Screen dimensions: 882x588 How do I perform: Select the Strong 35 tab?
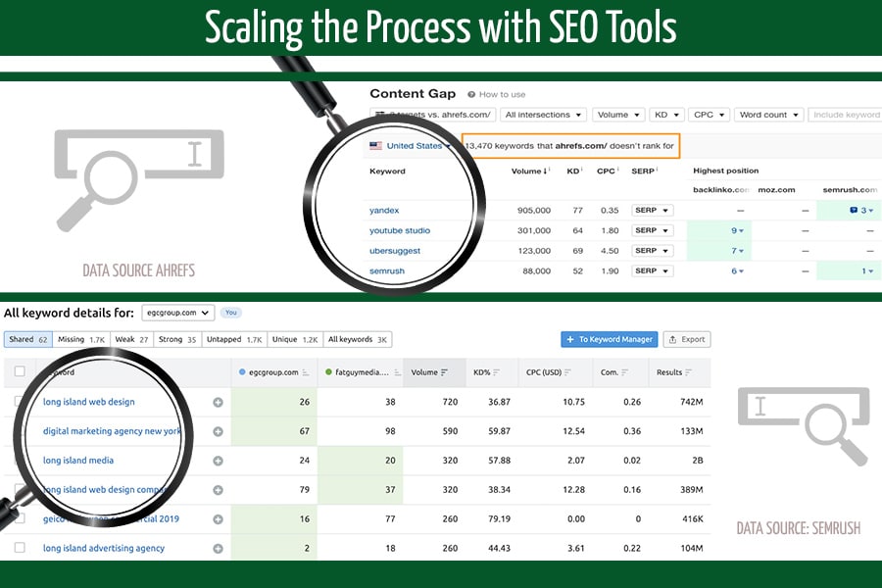pyautogui.click(x=177, y=339)
